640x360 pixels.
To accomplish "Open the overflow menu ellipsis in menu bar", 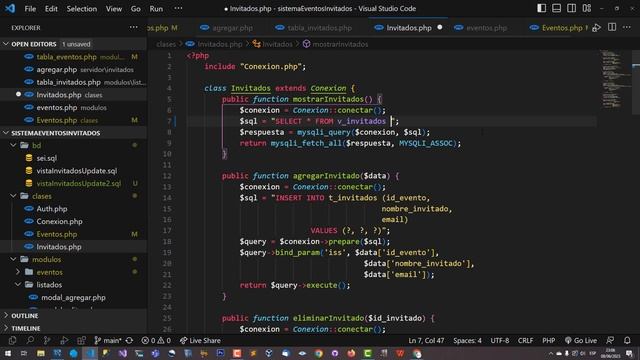I will (x=178, y=9).
